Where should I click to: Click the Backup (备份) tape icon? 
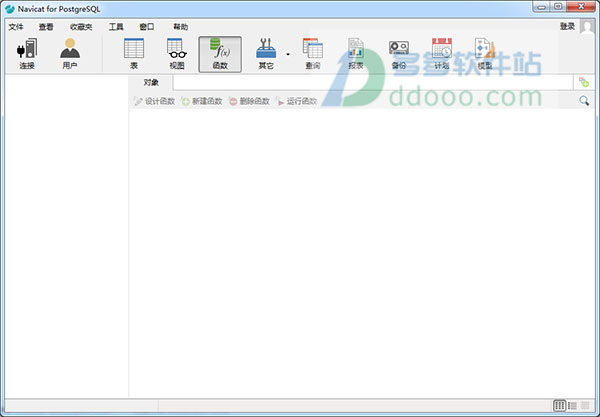399,54
